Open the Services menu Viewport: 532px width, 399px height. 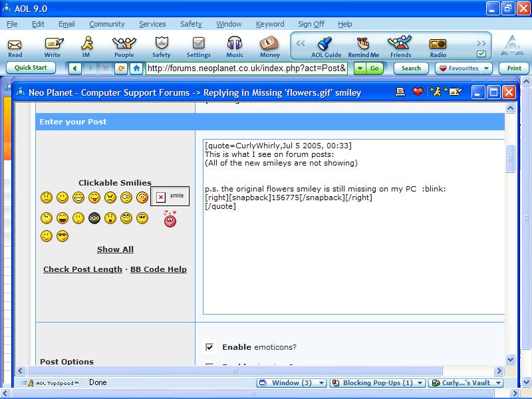pyautogui.click(x=152, y=24)
